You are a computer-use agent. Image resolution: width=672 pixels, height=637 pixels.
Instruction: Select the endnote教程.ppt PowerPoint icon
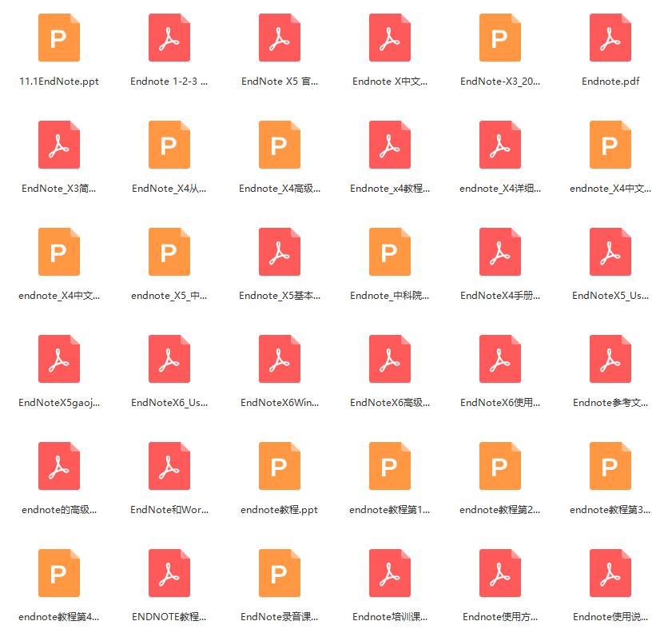pos(280,466)
